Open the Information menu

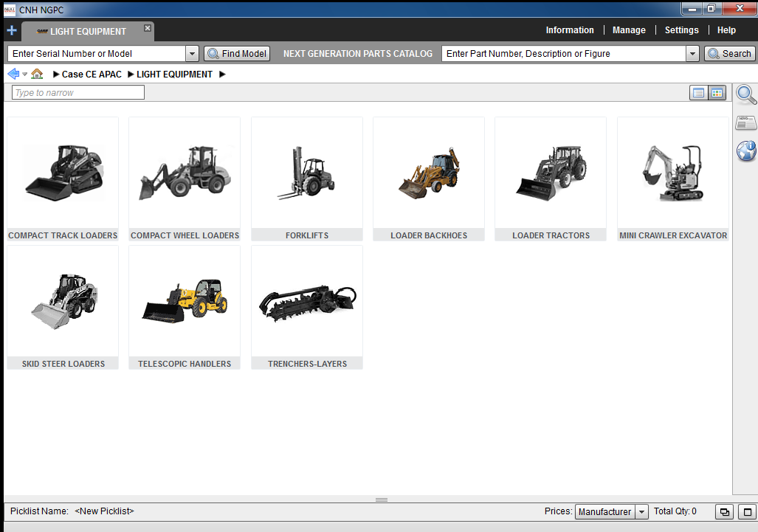click(569, 30)
